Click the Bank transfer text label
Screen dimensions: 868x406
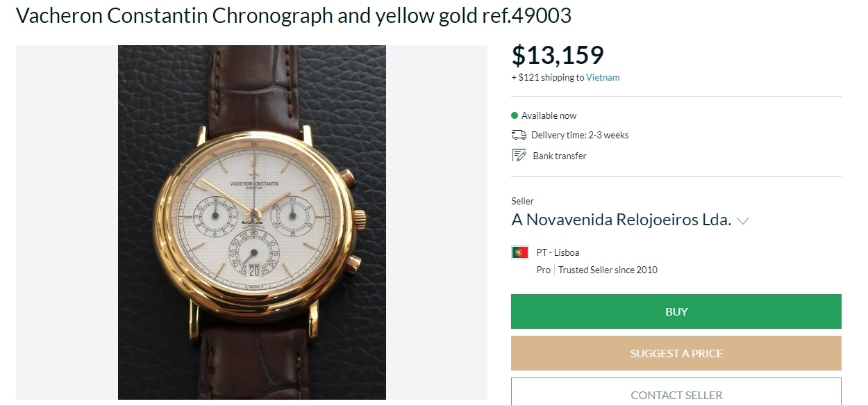tap(560, 156)
